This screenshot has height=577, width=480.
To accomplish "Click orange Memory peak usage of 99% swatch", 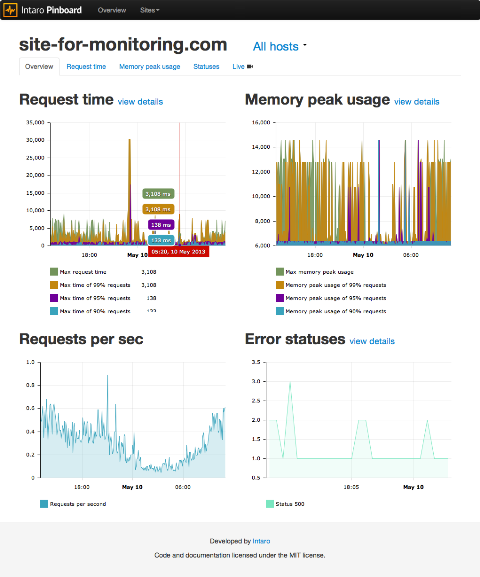I will coord(280,285).
